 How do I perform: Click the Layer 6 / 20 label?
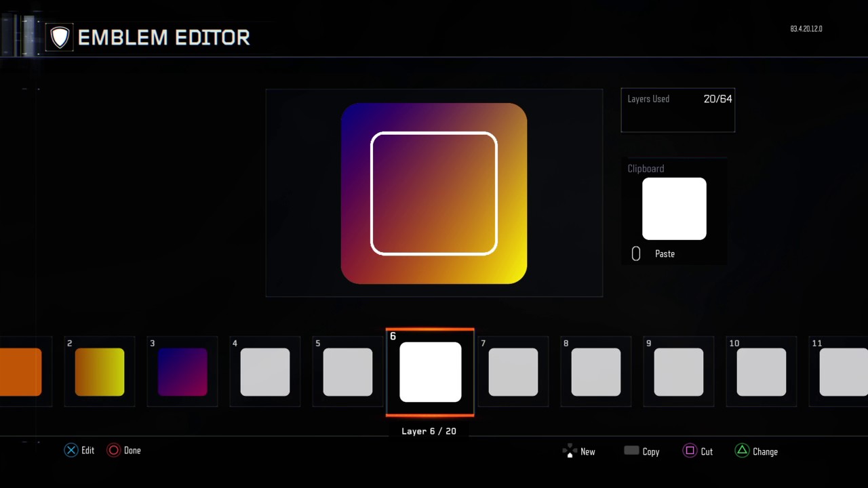click(x=429, y=431)
